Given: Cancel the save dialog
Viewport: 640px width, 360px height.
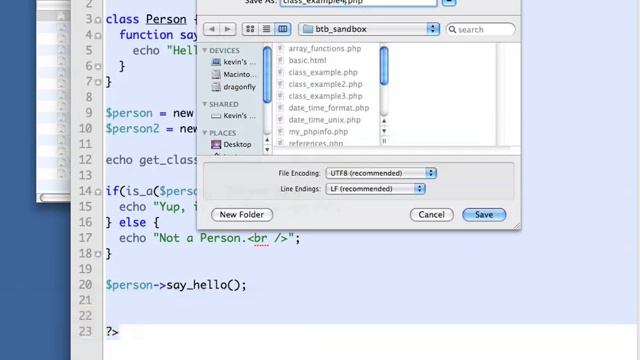Looking at the screenshot, I should pyautogui.click(x=431, y=215).
